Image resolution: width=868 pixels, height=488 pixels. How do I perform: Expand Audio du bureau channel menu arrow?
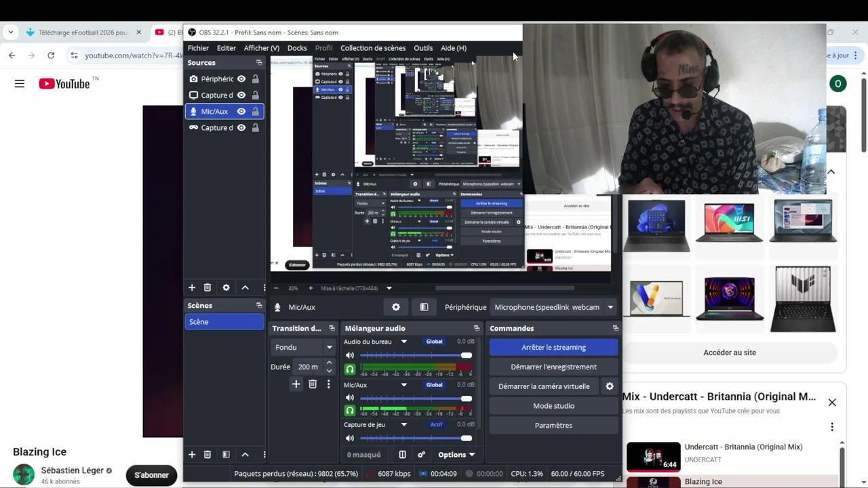pyautogui.click(x=403, y=342)
